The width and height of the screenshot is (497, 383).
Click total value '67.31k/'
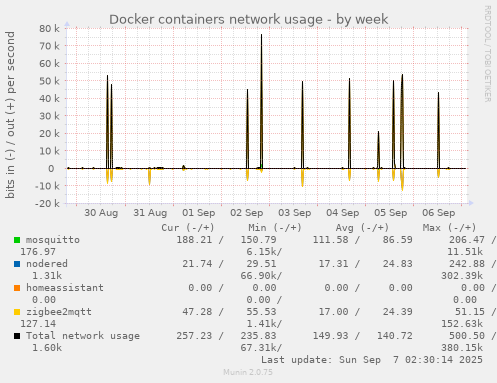point(261,348)
